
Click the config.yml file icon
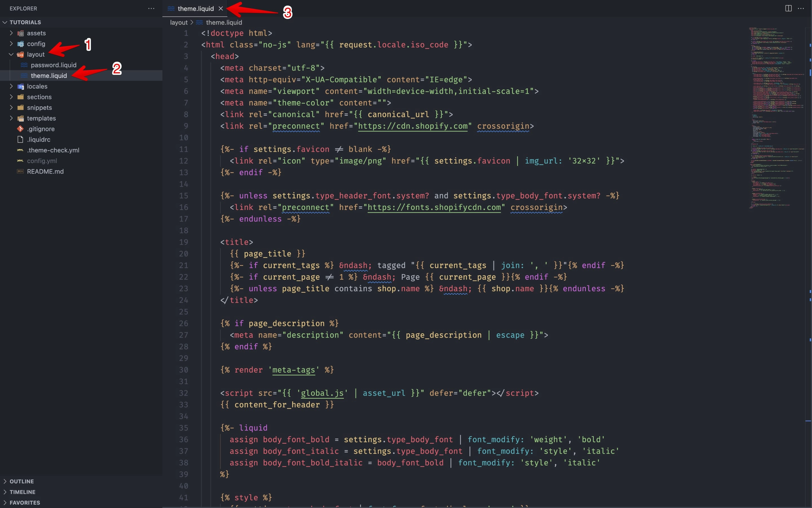click(21, 161)
